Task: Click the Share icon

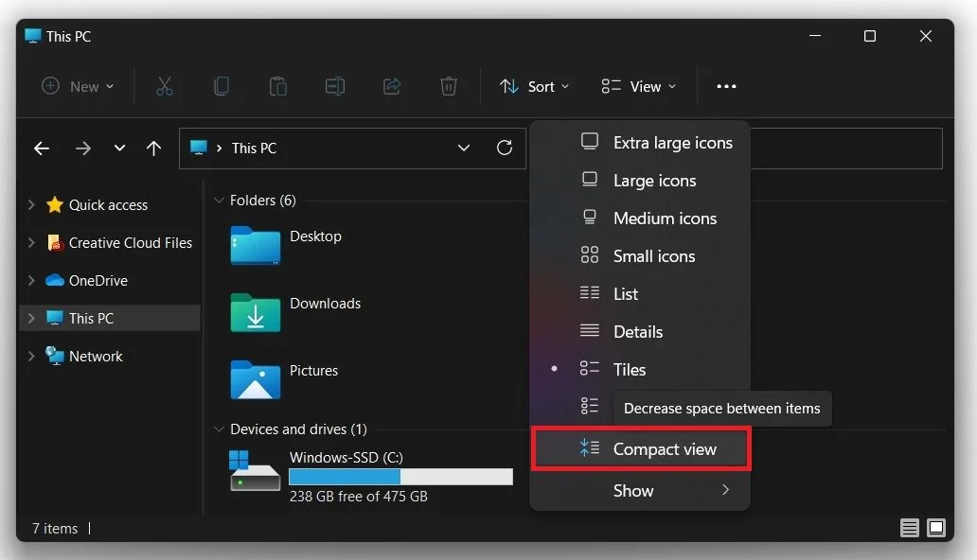Action: pyautogui.click(x=392, y=86)
